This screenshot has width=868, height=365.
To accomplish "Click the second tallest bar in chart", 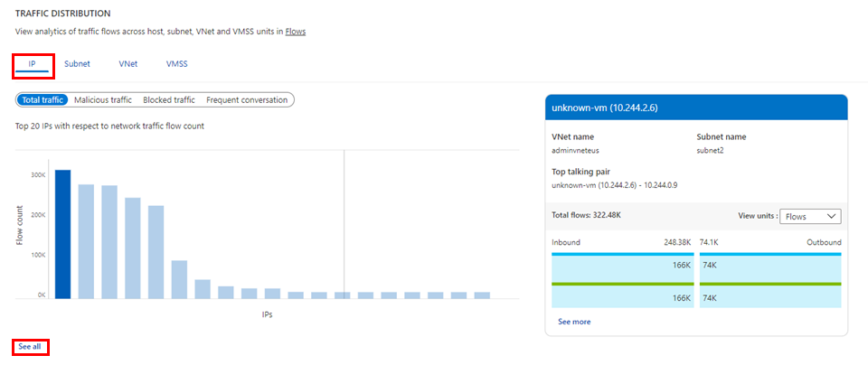I will point(86,241).
